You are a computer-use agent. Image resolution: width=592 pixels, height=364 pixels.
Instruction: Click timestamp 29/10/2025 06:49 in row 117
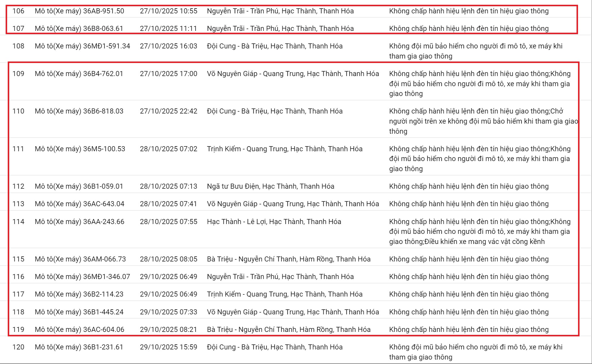point(168,294)
